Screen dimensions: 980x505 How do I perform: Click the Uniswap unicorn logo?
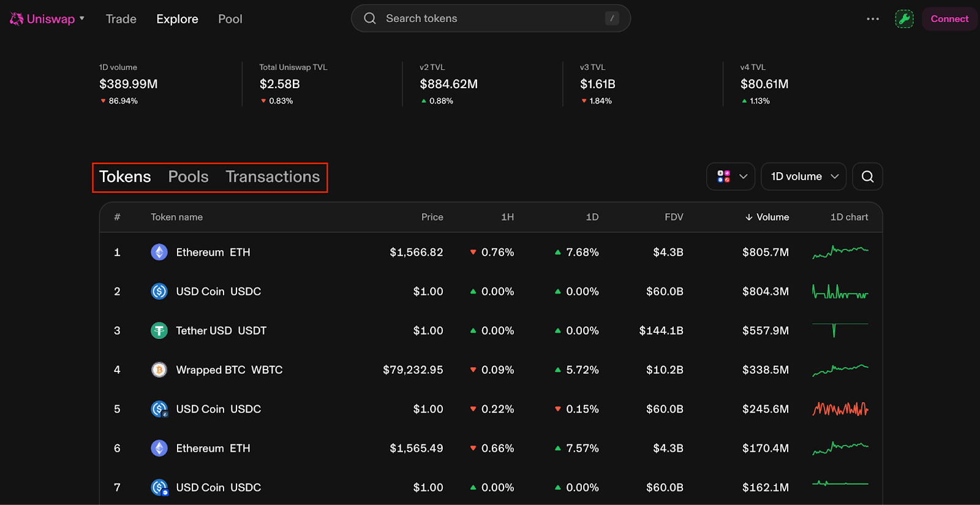(x=17, y=19)
